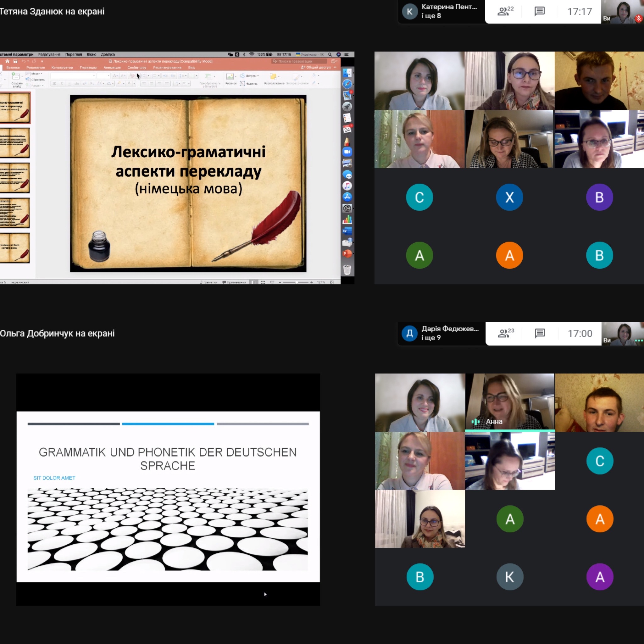Screen dimensions: 644x644
Task: Toggle the Заметки notes pane
Action: click(209, 282)
